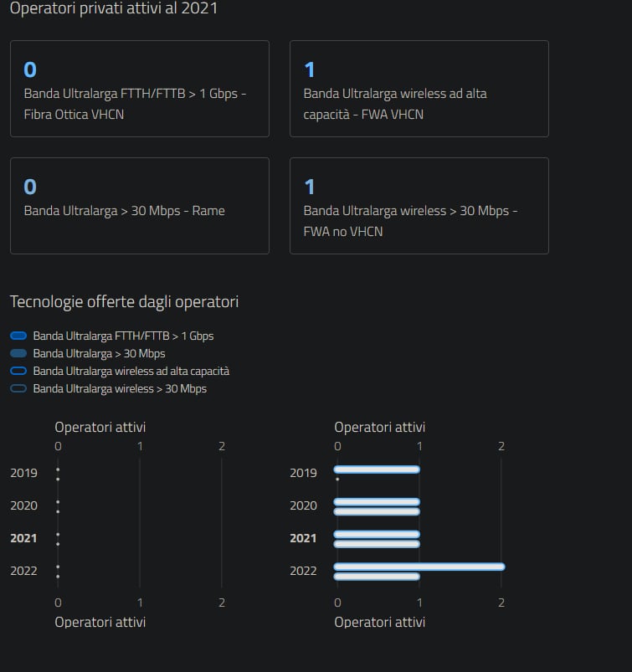Select the 2022 year label in right chart
Image resolution: width=632 pixels, height=672 pixels.
(x=303, y=571)
